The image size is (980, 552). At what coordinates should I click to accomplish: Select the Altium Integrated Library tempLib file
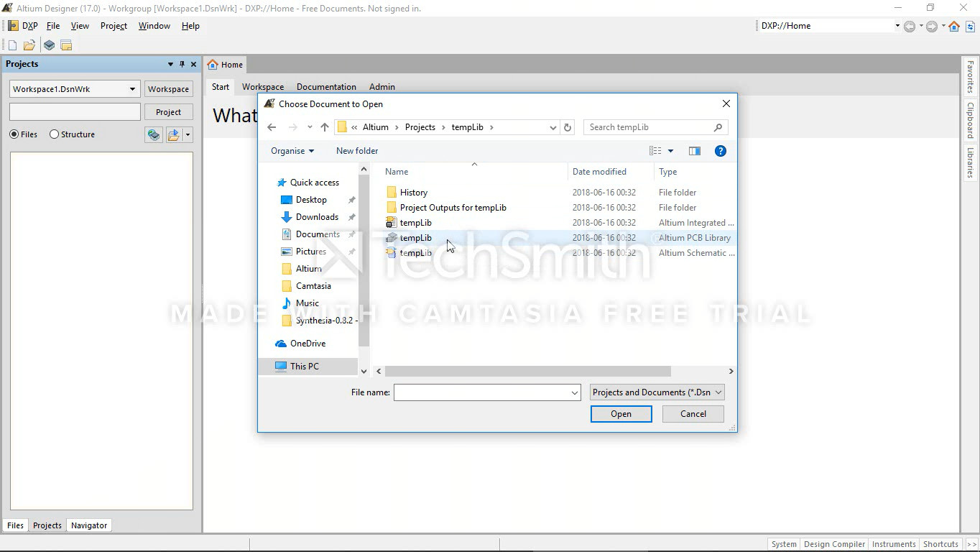[x=415, y=223]
